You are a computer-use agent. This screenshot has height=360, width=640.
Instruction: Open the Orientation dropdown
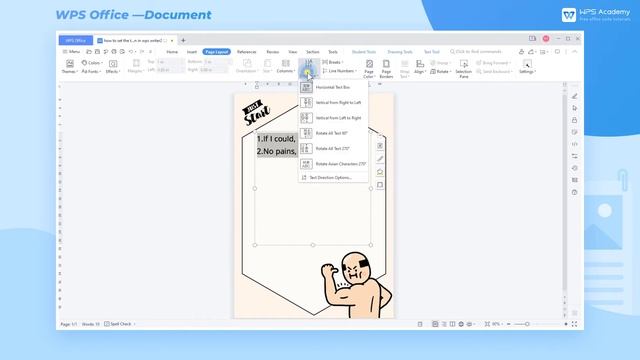(x=247, y=66)
